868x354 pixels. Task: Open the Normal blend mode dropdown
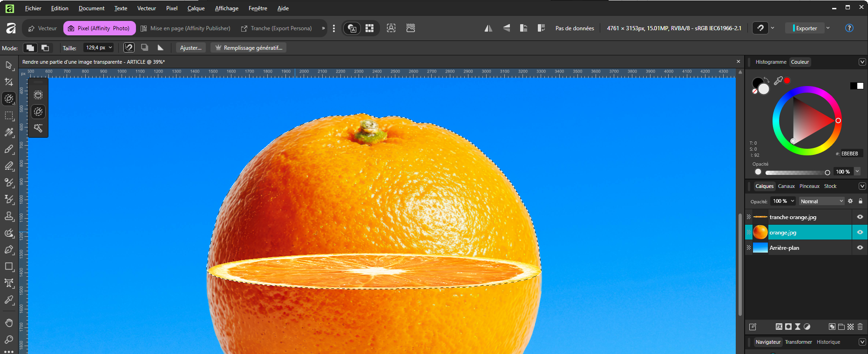821,201
